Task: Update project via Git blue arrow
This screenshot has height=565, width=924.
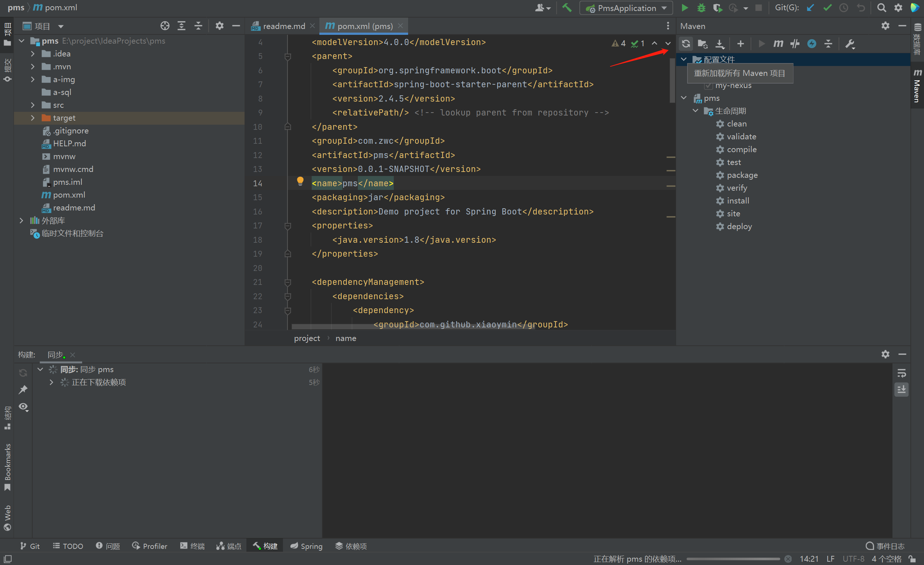Action: click(810, 8)
